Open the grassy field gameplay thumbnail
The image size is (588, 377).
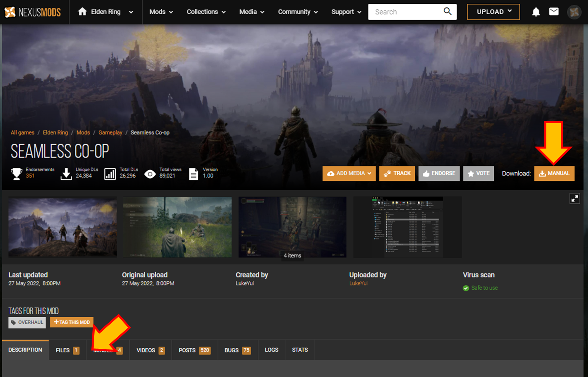pos(178,227)
